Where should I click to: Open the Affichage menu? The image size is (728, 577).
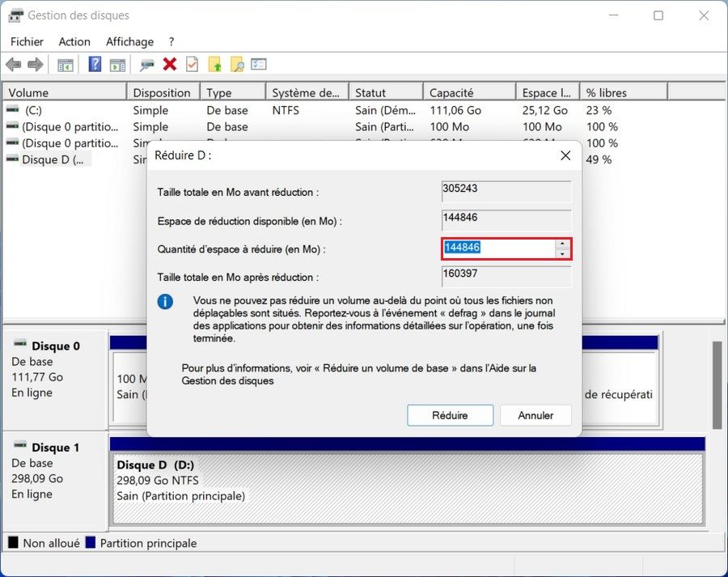[x=129, y=41]
